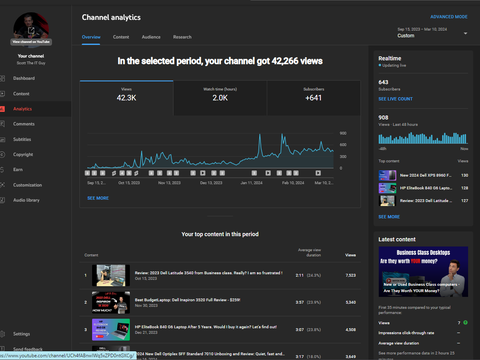Click SEE MORE under the views chart
Viewport: 480px width, 360px height.
[98, 198]
